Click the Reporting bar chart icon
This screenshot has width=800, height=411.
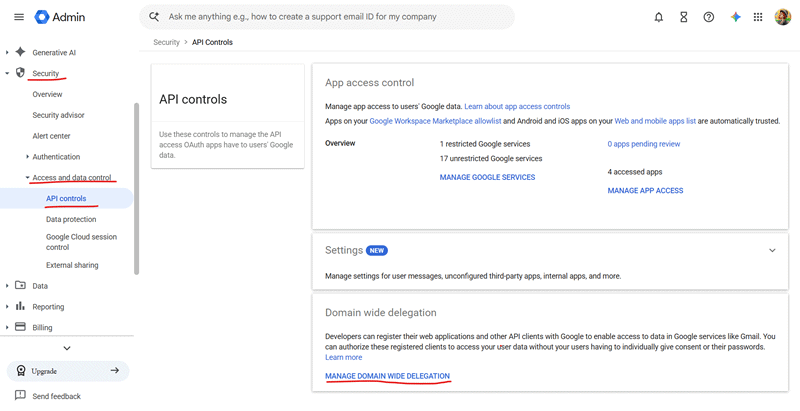20,306
